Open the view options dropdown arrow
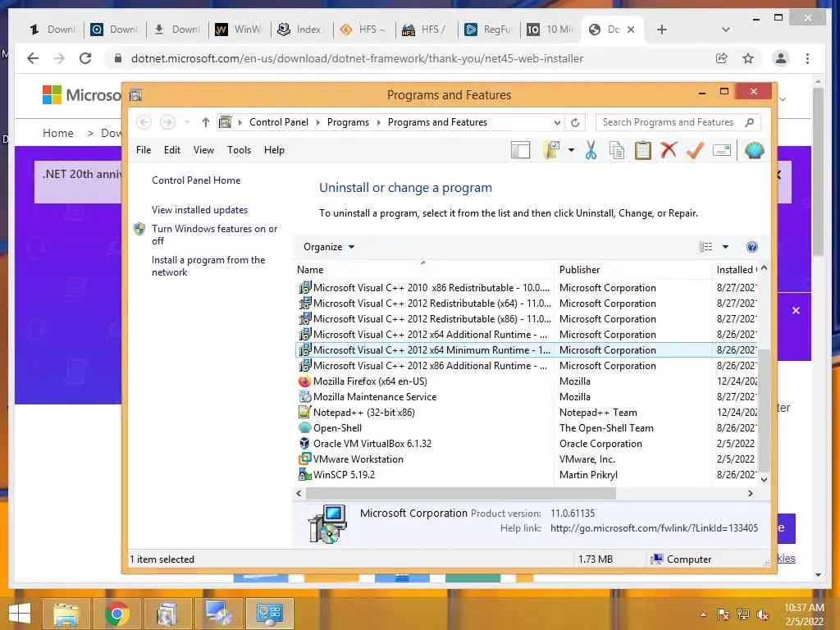The height and width of the screenshot is (630, 840). [725, 247]
